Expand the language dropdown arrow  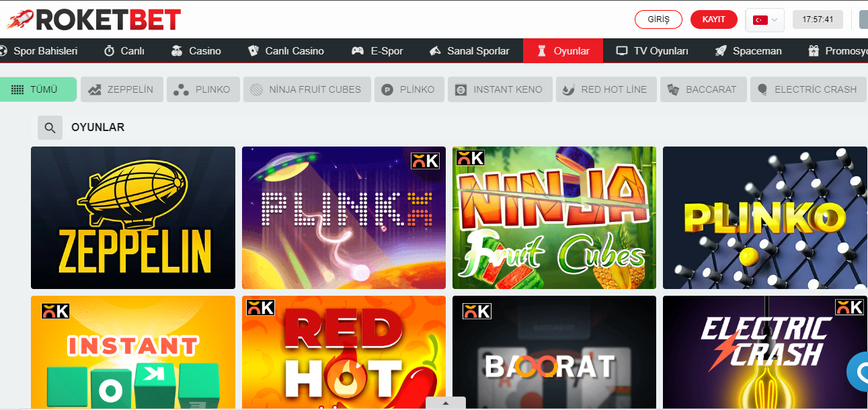tap(775, 20)
